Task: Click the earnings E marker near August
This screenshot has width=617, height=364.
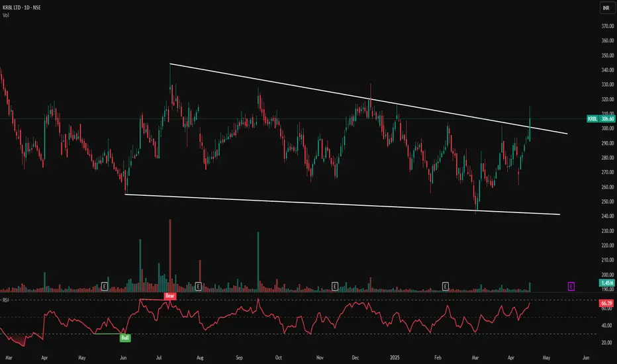Action: point(199,287)
